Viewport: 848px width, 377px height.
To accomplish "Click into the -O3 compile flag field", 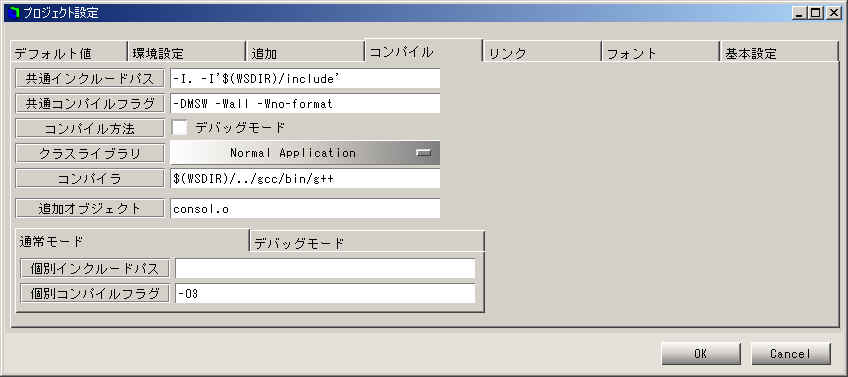I will tap(325, 294).
